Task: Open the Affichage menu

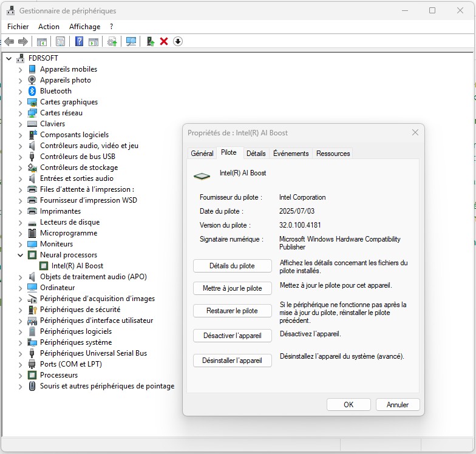Action: [84, 27]
